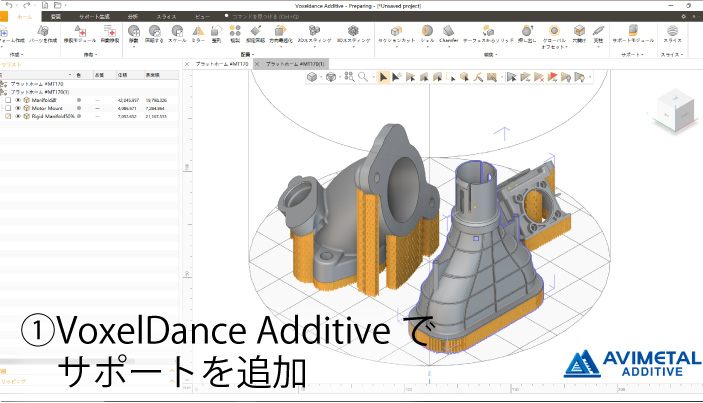The image size is (703, 403).
Task: Open dropdown arrow under シェル tool
Action: coord(427,46)
